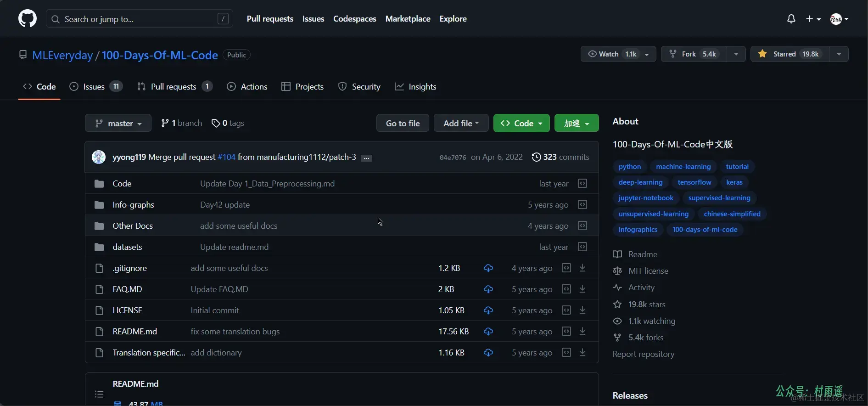Open Marketplace in top navigation
This screenshot has width=868, height=406.
point(408,19)
